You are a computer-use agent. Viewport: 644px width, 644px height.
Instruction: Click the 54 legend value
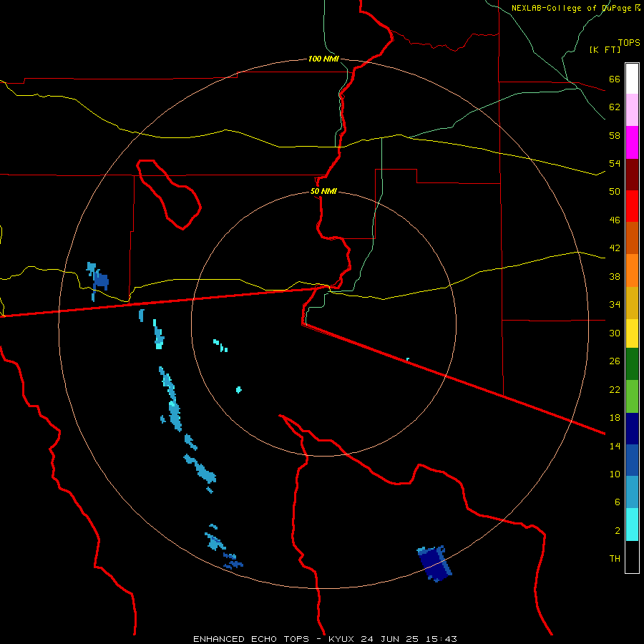[615, 163]
